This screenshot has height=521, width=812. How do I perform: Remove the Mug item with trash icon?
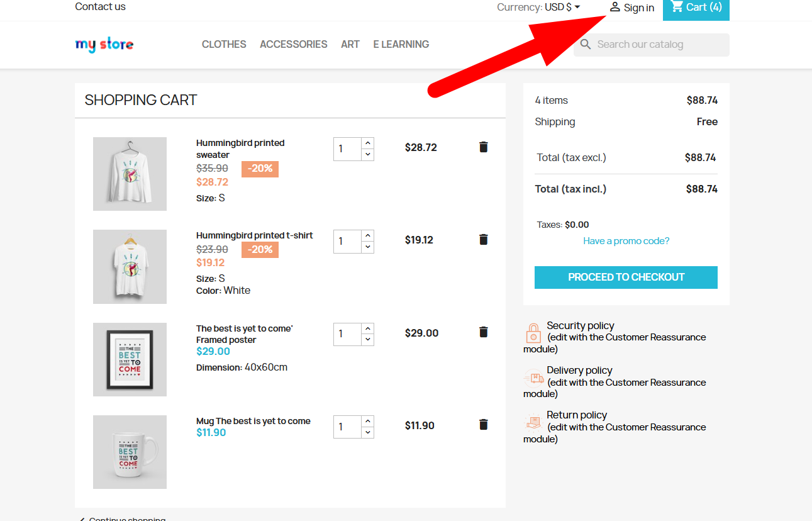tap(483, 425)
